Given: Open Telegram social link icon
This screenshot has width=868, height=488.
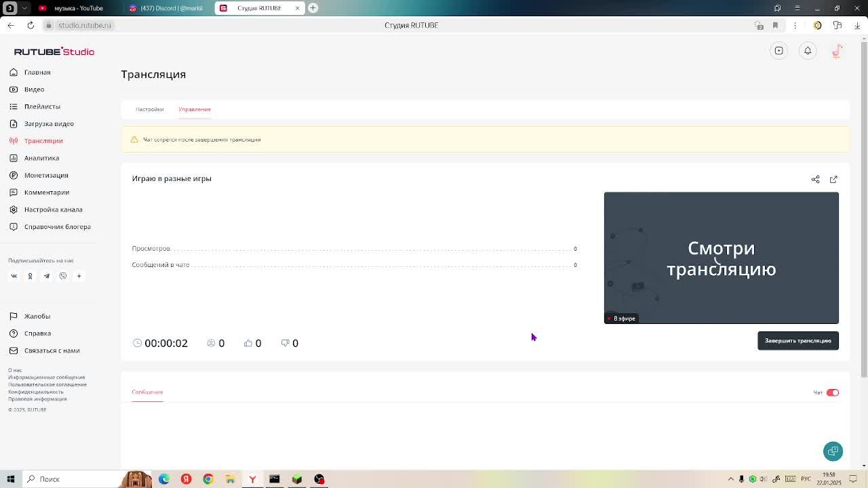Looking at the screenshot, I should (x=47, y=276).
